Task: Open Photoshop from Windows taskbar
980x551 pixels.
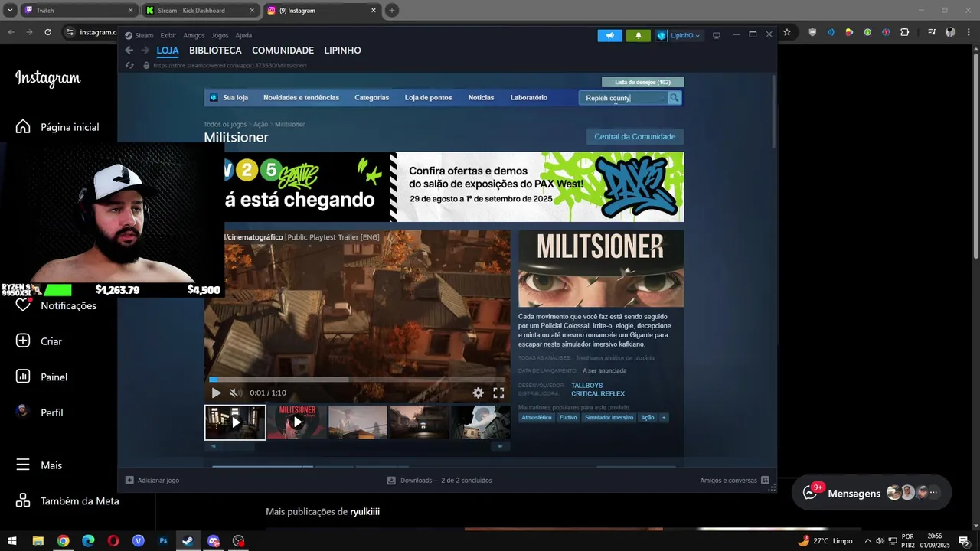Action: pyautogui.click(x=163, y=541)
